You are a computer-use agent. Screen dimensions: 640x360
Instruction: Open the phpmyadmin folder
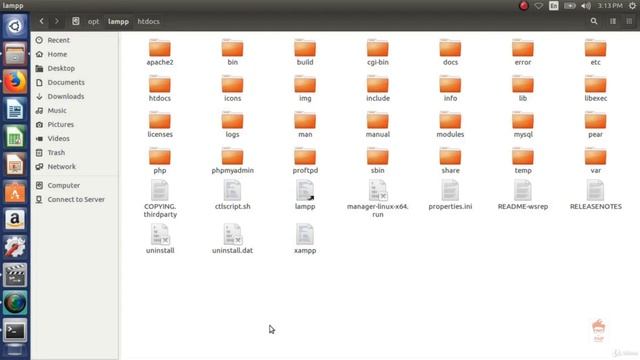(232, 160)
